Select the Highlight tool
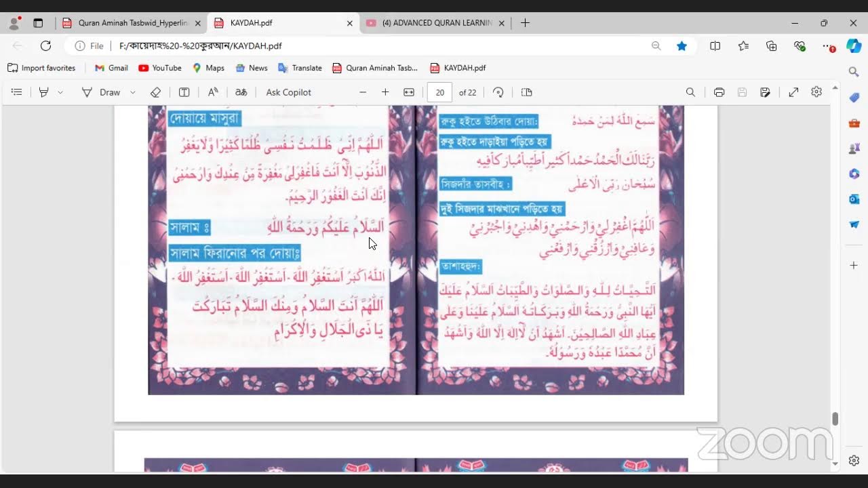The image size is (868, 488). (x=44, y=92)
